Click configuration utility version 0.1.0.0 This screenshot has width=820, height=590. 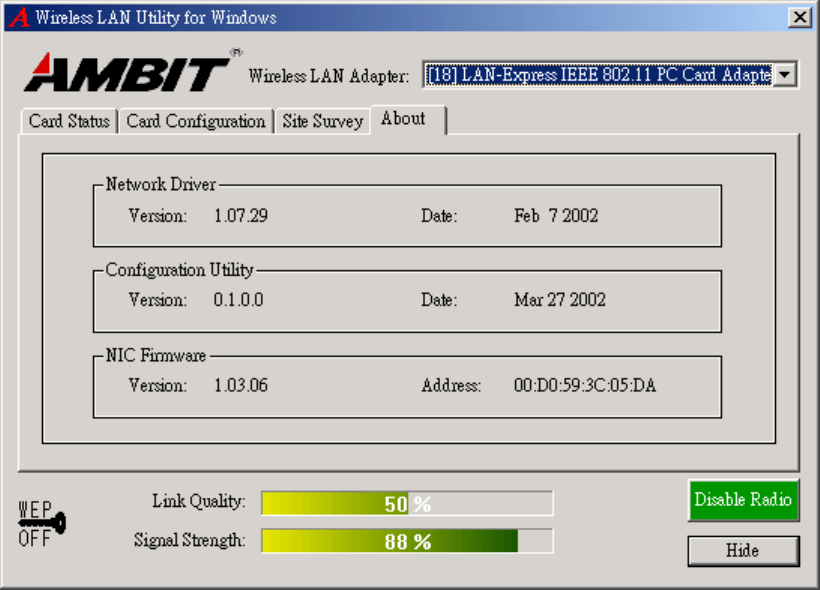tap(238, 300)
